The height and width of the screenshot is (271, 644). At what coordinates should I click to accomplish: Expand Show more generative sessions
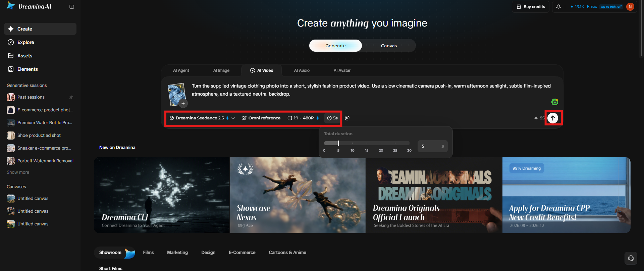coord(18,172)
